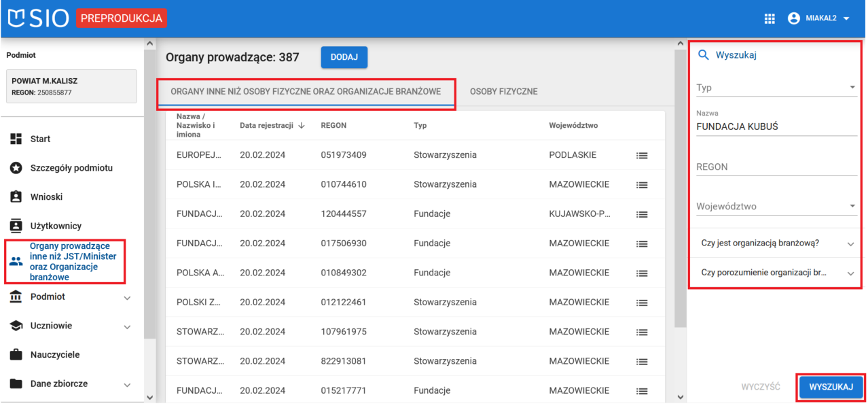Image resolution: width=868 pixels, height=408 pixels.
Task: Click the Dodaj button
Action: pos(344,58)
